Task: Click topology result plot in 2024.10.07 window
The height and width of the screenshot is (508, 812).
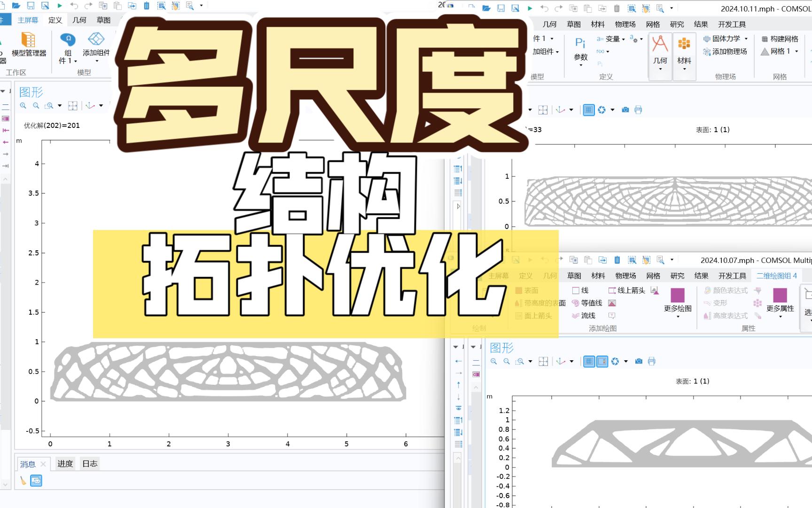Action: tap(681, 444)
